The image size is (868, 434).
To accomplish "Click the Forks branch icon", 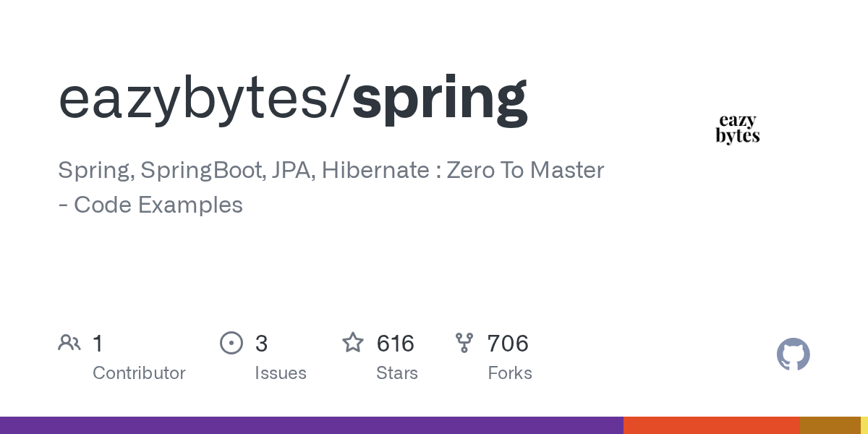I will point(464,342).
